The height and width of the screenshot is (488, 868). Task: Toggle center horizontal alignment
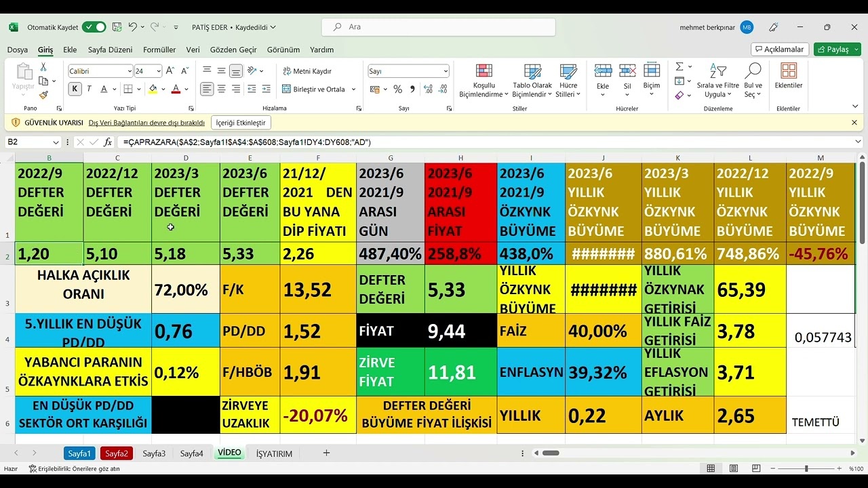pyautogui.click(x=222, y=89)
